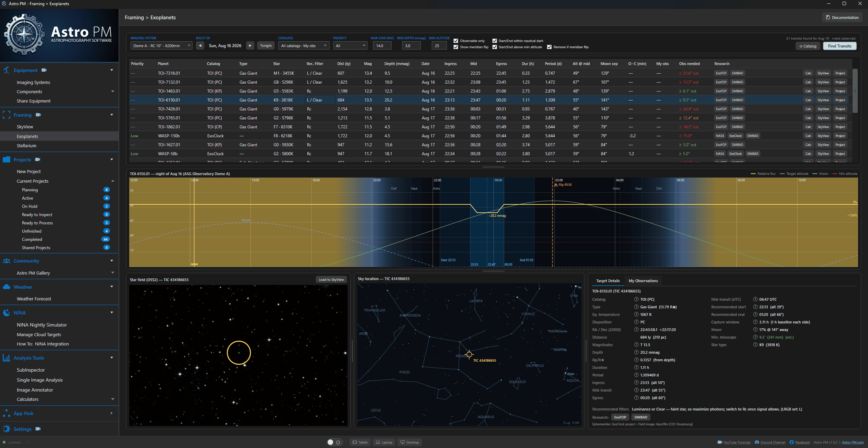The image size is (868, 448).
Task: Toggle the Observable only checkbox
Action: tap(456, 41)
